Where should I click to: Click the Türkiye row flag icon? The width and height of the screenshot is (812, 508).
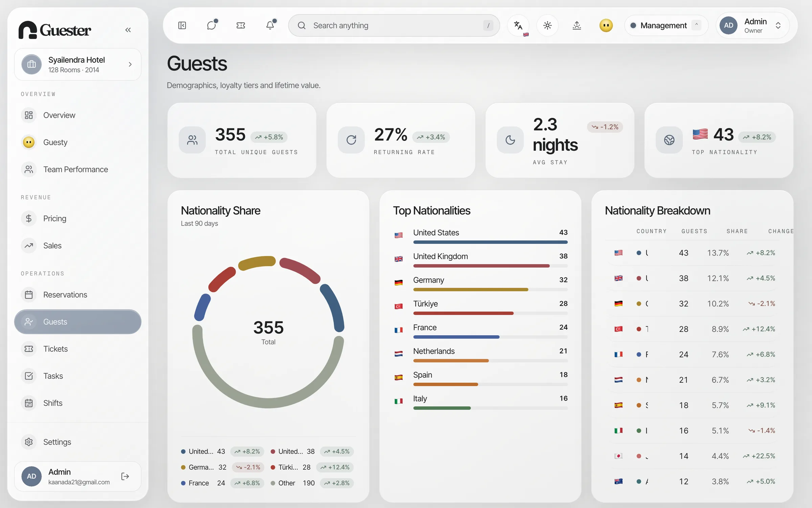coord(399,306)
